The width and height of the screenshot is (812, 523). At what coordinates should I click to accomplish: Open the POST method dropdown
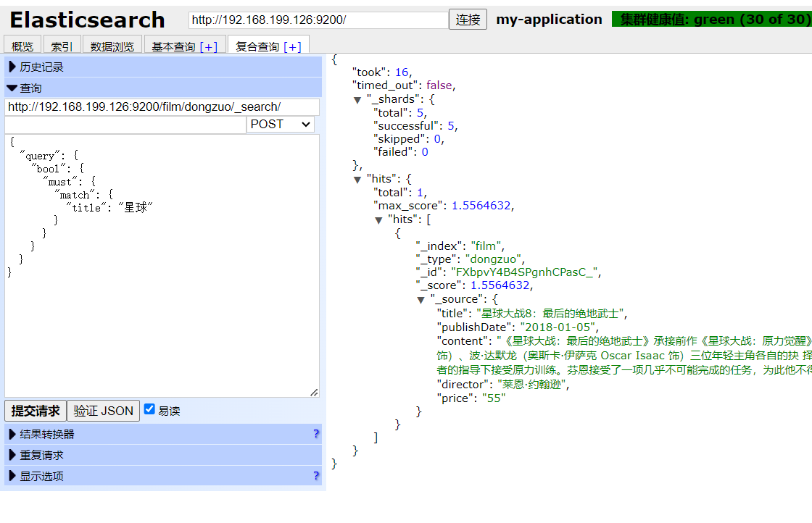(x=280, y=124)
